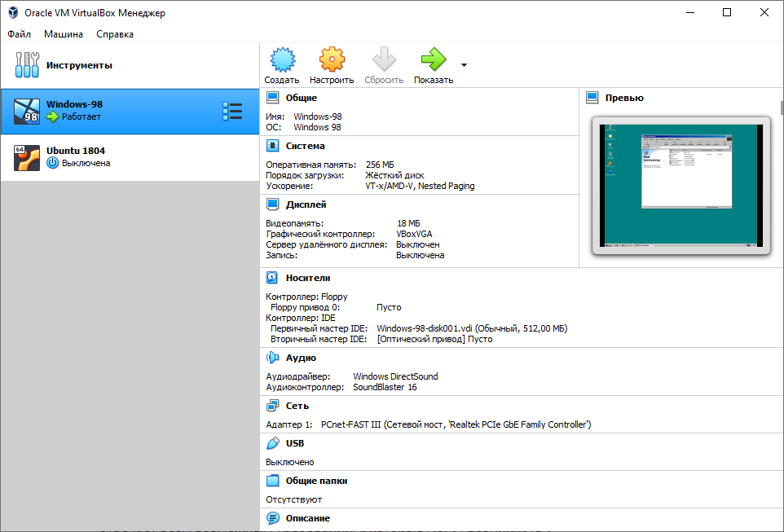
Task: Open the Инструменты tools icon
Action: pos(27,65)
